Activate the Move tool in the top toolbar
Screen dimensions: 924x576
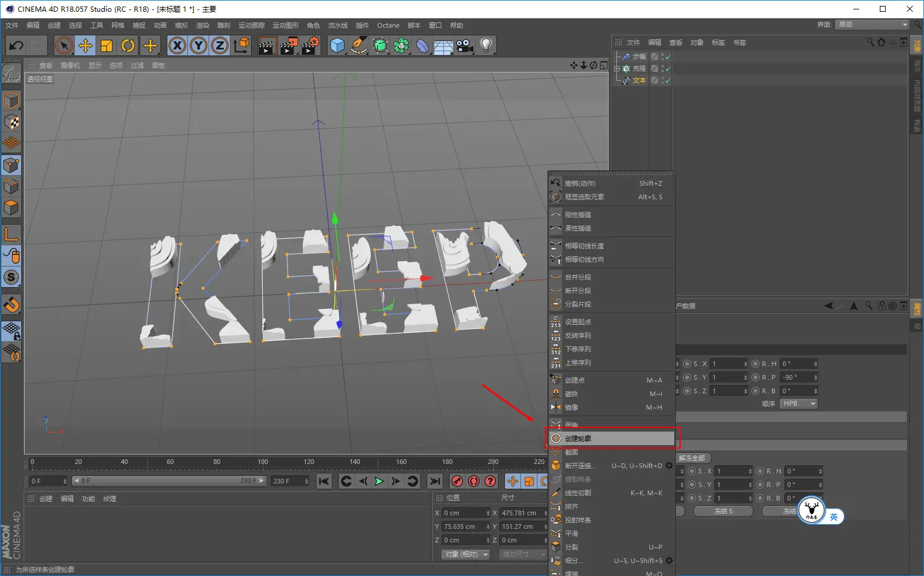pyautogui.click(x=85, y=45)
